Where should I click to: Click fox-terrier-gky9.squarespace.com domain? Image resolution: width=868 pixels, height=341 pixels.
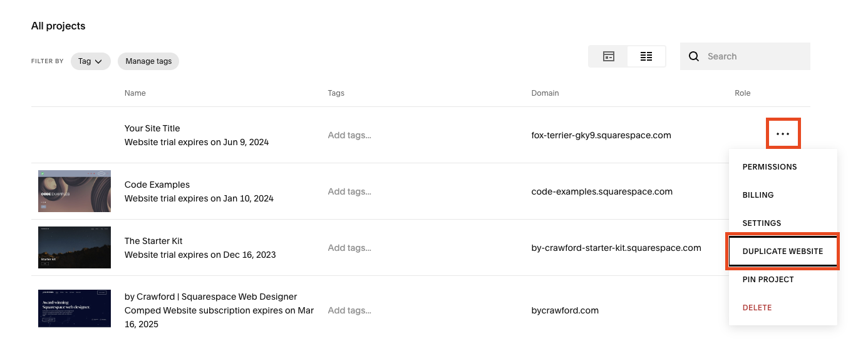(601, 135)
